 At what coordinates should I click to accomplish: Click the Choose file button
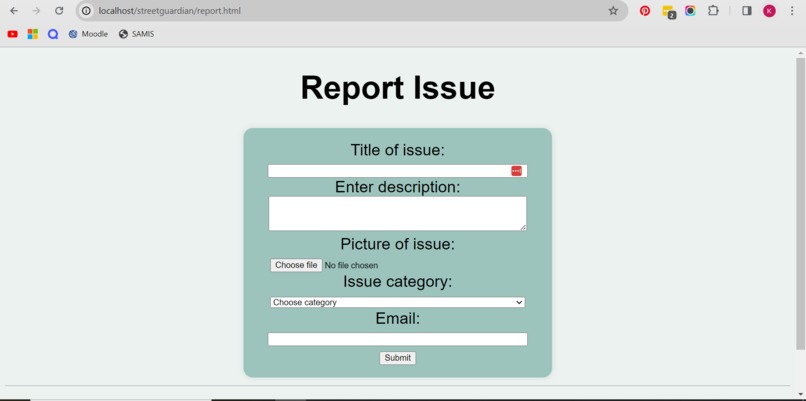pyautogui.click(x=296, y=265)
